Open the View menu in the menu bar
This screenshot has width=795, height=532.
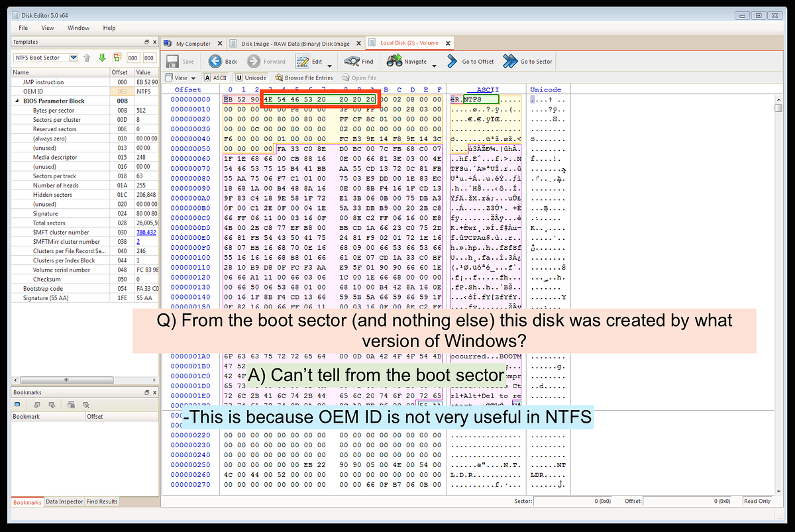click(48, 28)
